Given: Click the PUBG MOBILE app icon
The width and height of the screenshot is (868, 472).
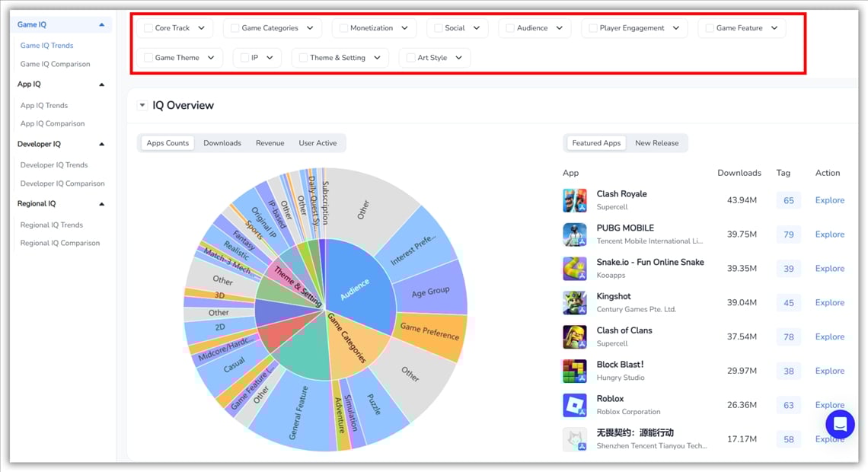Looking at the screenshot, I should point(576,233).
